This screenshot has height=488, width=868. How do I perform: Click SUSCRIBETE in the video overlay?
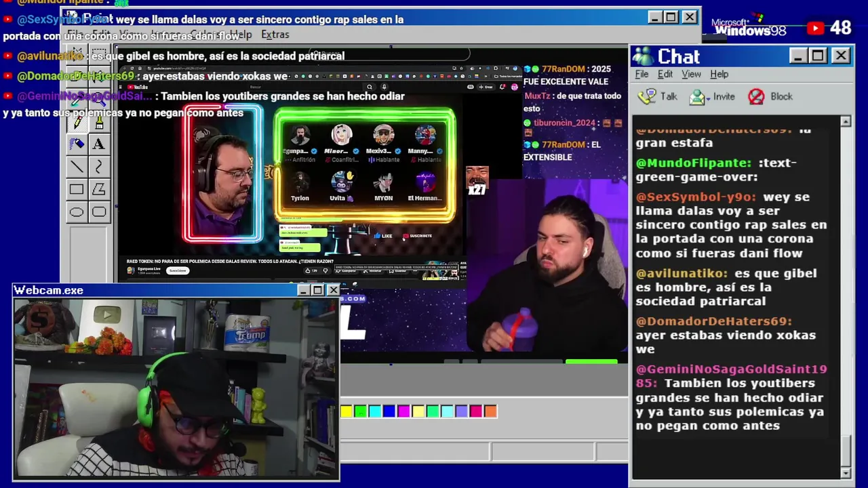[418, 236]
